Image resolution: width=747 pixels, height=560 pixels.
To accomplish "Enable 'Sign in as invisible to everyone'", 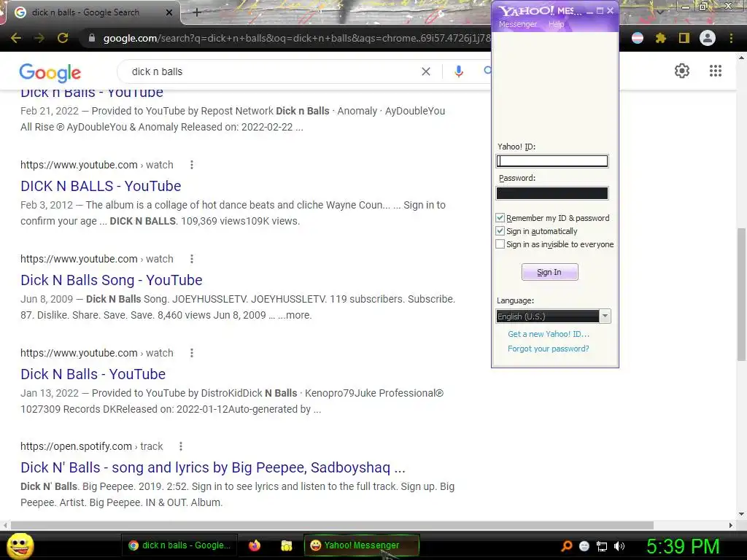I will [500, 244].
